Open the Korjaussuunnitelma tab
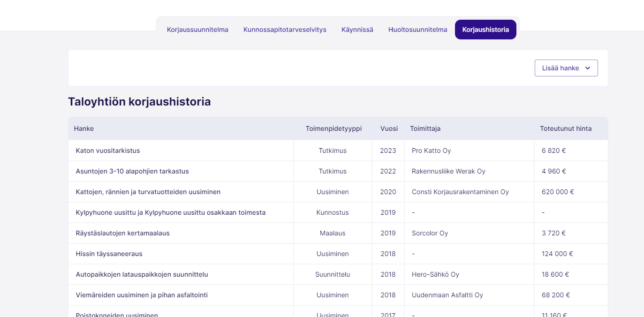The height and width of the screenshot is (317, 644). click(197, 30)
